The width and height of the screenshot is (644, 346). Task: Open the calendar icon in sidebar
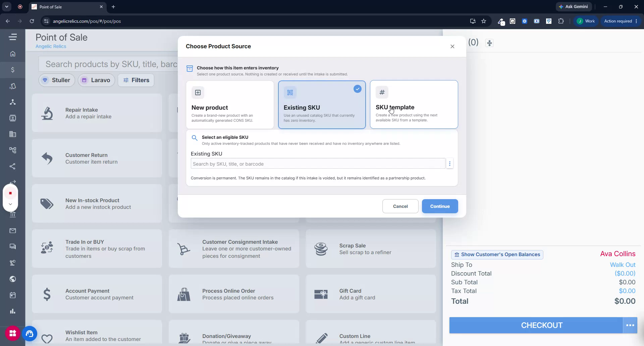point(13,295)
